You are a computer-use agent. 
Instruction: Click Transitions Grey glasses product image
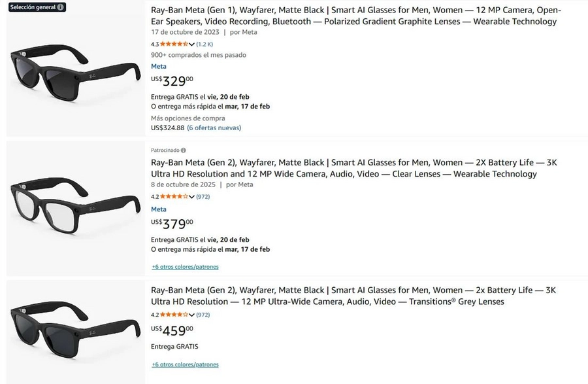click(x=75, y=332)
